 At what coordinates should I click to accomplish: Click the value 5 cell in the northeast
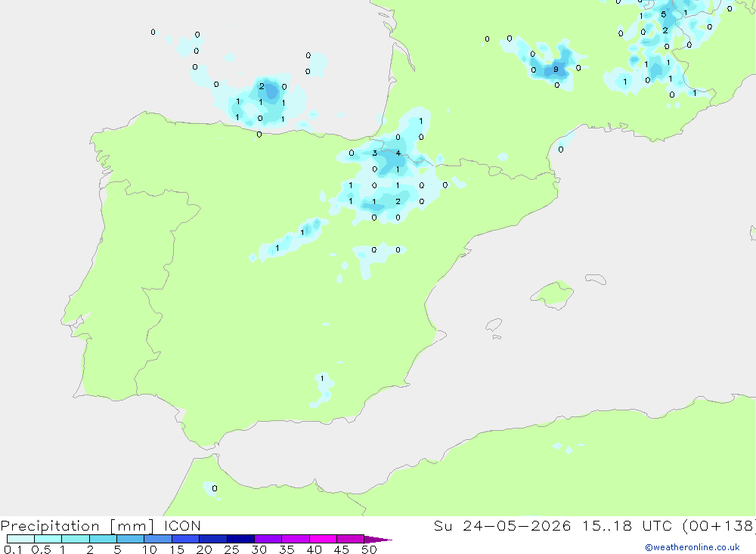point(664,14)
